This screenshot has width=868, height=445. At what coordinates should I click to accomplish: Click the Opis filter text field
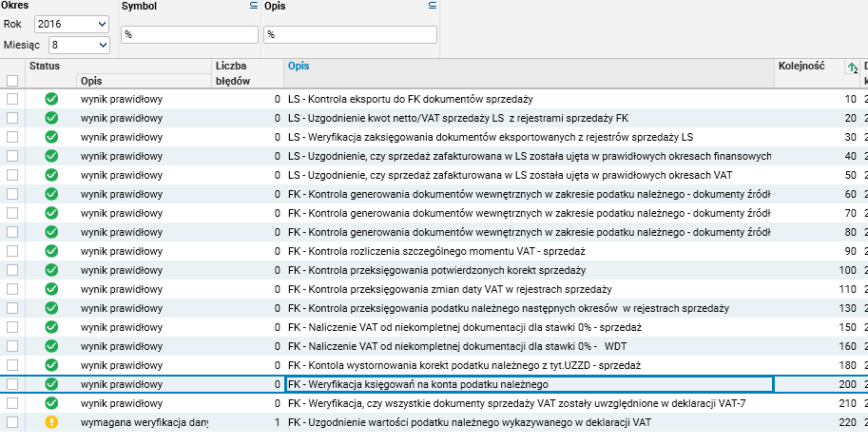point(349,34)
